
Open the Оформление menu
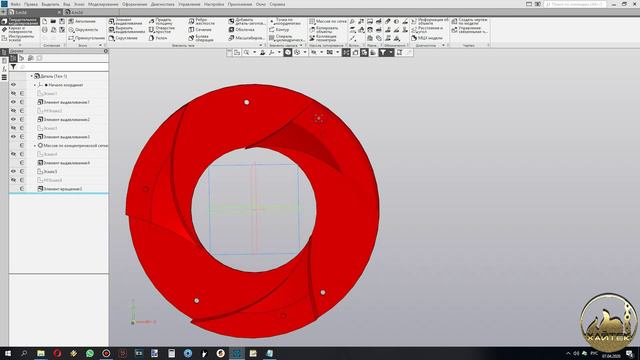pos(134,4)
